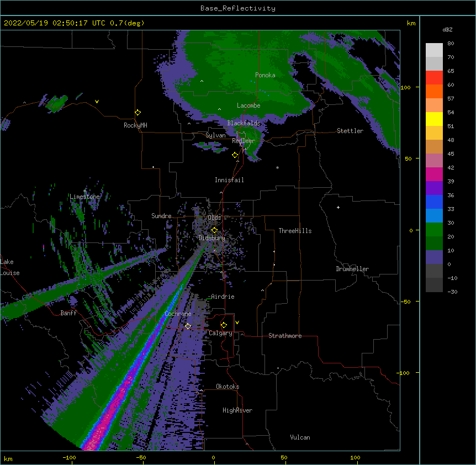Pick the slate purple 0-10 dBZ swatch
Screen dimensions: 476x465
434,257
